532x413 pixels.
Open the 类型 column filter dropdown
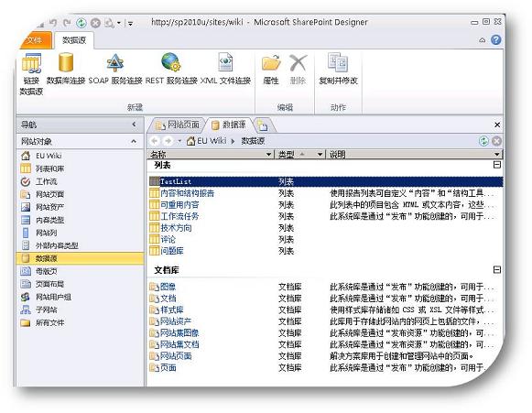tap(320, 155)
